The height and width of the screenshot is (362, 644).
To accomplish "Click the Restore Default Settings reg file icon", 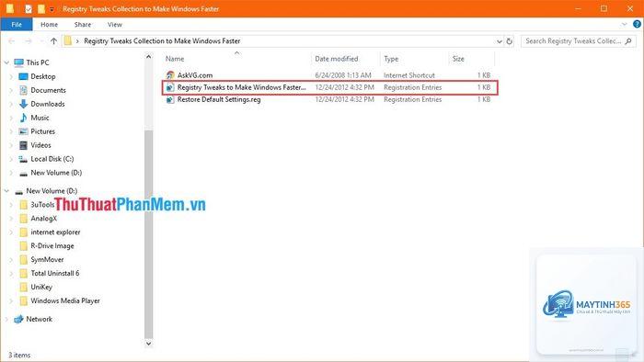I will [170, 99].
